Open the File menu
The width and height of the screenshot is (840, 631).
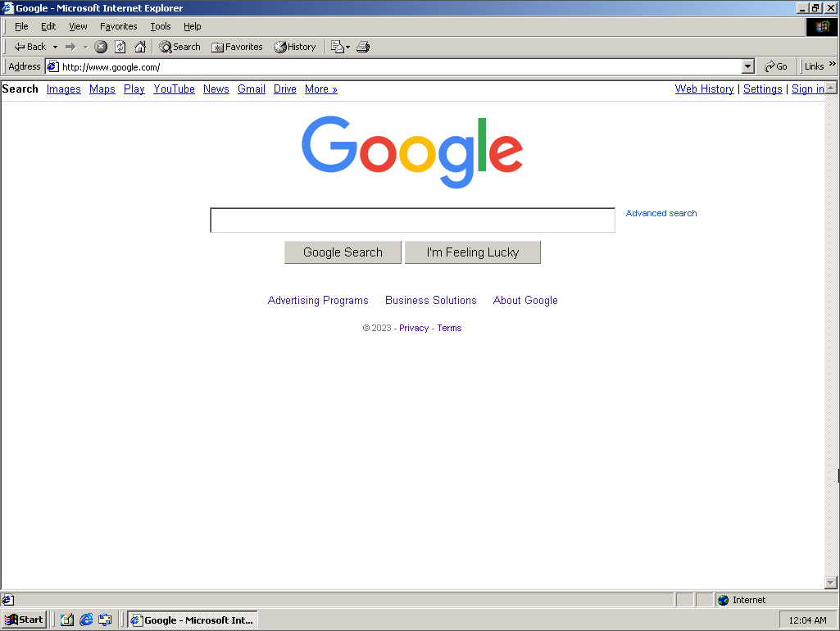[21, 26]
